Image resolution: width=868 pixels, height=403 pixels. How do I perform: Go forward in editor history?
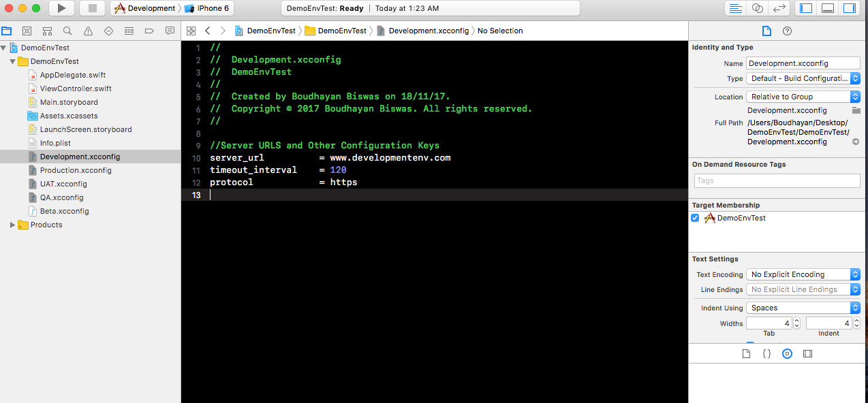pos(223,31)
